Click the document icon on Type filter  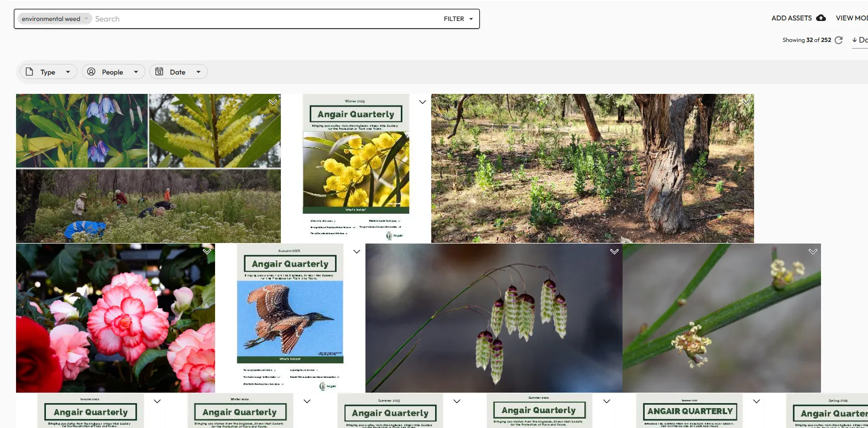click(29, 72)
